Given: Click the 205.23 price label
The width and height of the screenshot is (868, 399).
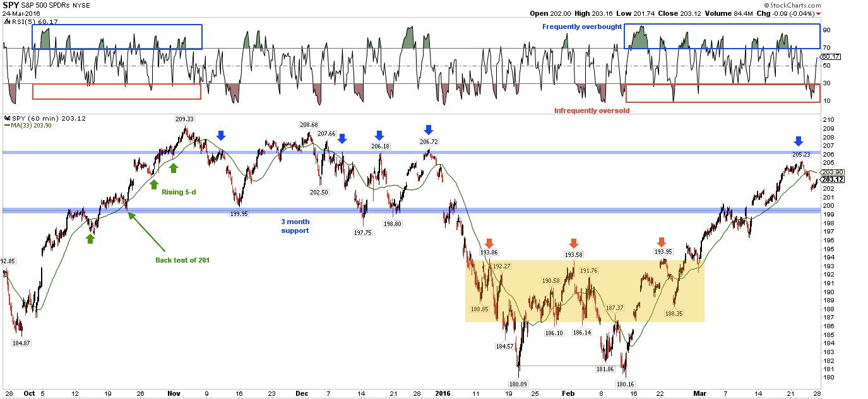Looking at the screenshot, I should pyautogui.click(x=801, y=154).
